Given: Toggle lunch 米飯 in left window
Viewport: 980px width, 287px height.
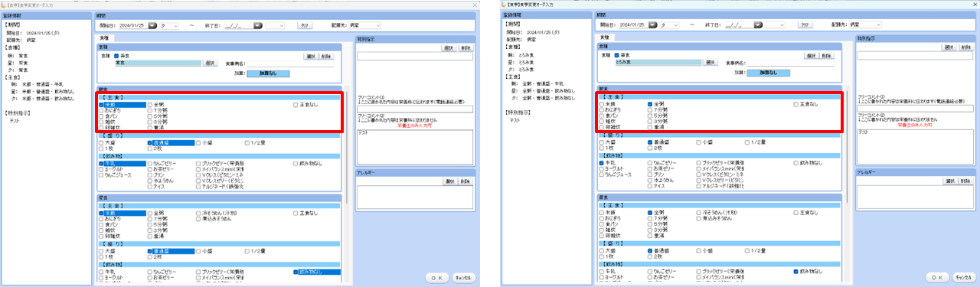Looking at the screenshot, I should coord(101,213).
